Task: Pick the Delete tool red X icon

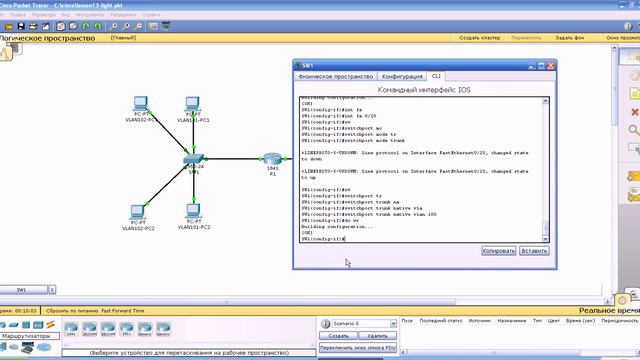Action: coord(635,112)
